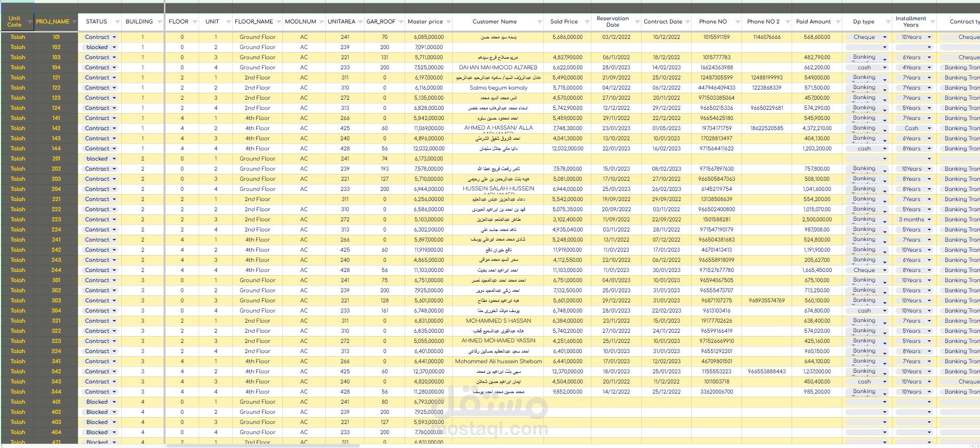Select Phone NO cell 447946409433
The width and height of the screenshot is (980, 448).
tap(717, 88)
